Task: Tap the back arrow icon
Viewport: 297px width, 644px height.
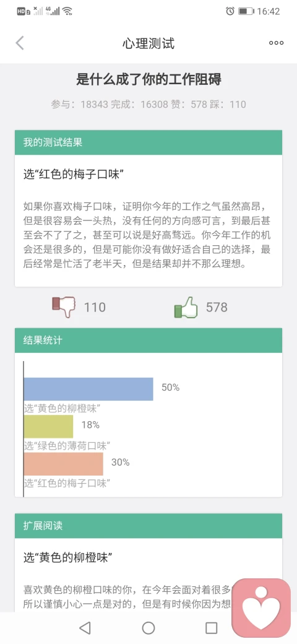Action: (19, 43)
